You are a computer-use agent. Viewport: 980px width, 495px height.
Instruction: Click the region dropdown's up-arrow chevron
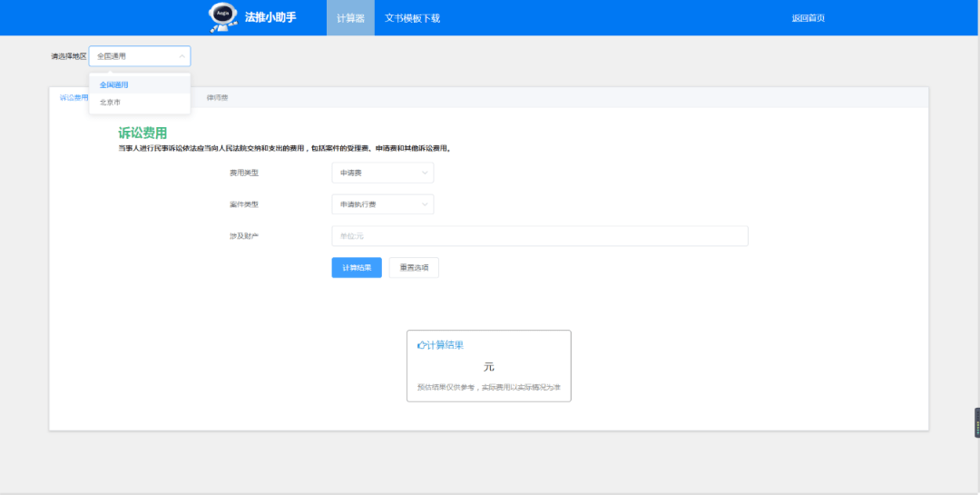pos(181,56)
